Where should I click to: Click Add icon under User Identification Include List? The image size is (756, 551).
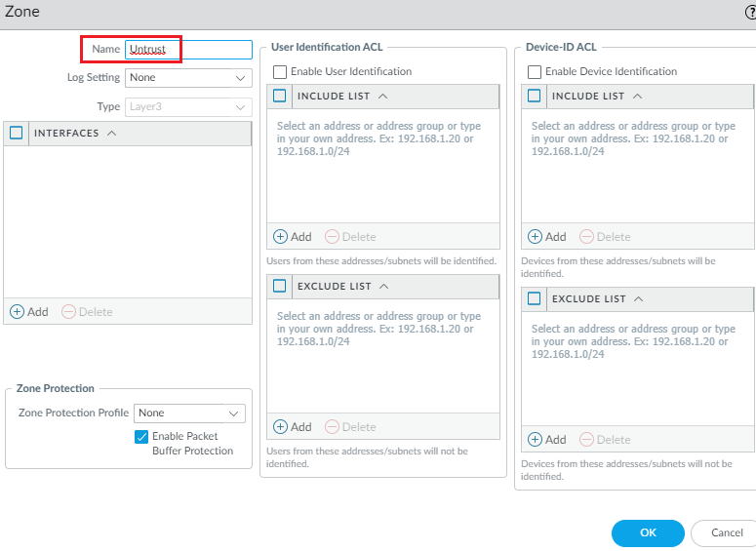[281, 237]
